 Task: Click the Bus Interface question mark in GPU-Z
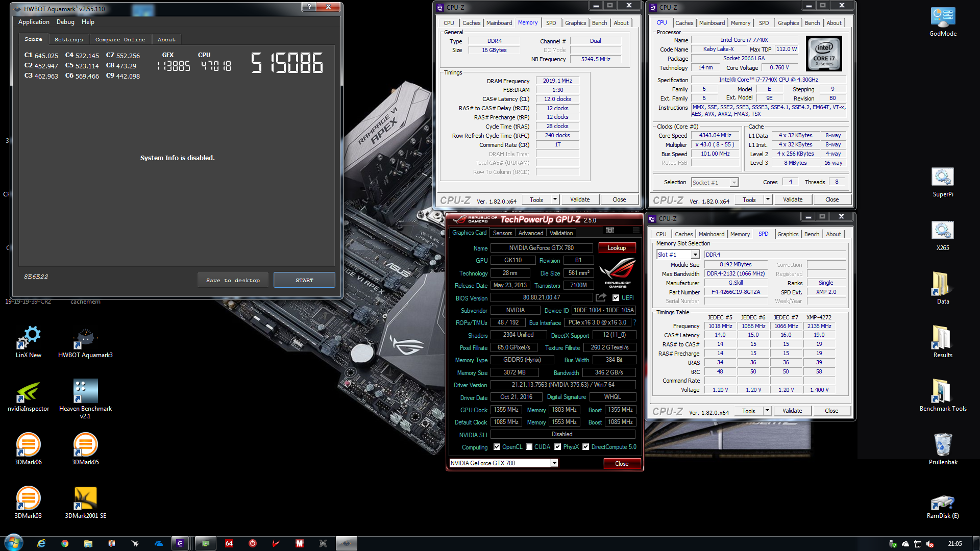pyautogui.click(x=635, y=322)
